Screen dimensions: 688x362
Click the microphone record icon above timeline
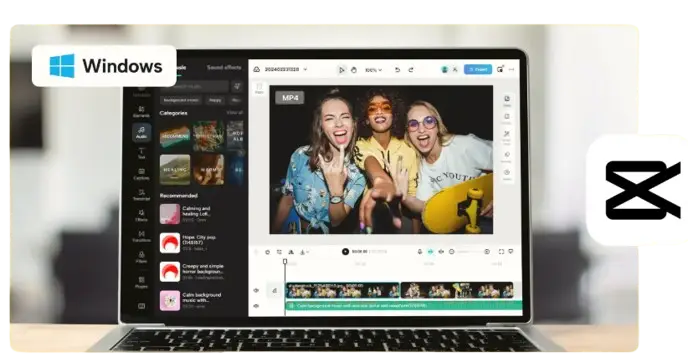[x=419, y=251]
